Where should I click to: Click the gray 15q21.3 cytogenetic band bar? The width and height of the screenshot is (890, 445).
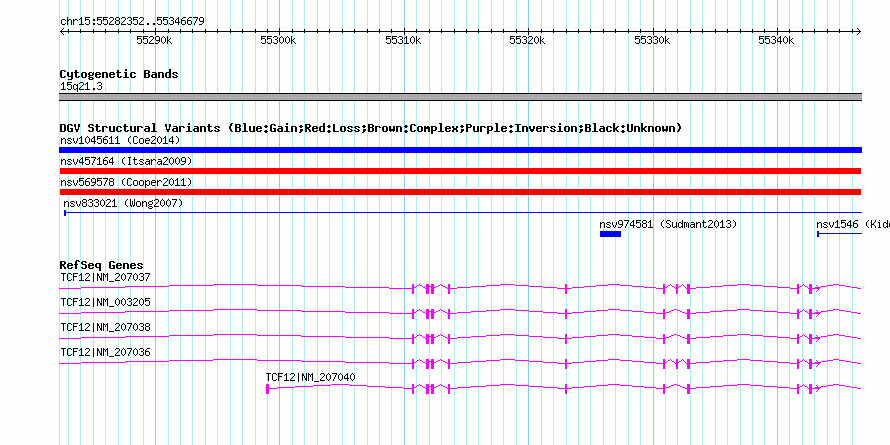pos(460,97)
